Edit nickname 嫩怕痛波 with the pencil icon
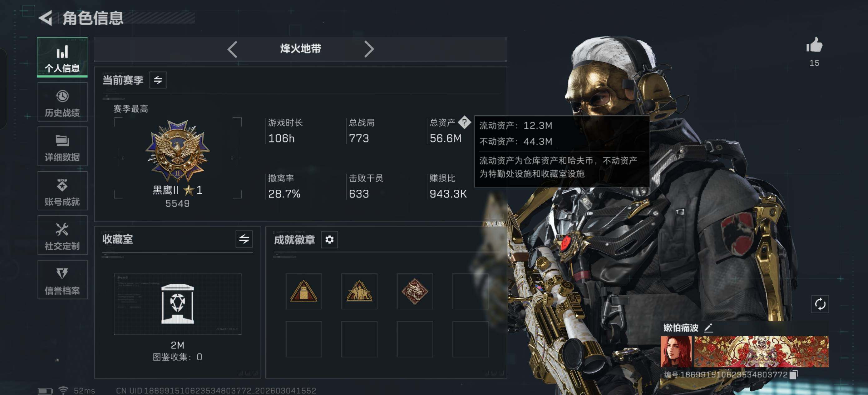The height and width of the screenshot is (395, 868). [x=708, y=327]
